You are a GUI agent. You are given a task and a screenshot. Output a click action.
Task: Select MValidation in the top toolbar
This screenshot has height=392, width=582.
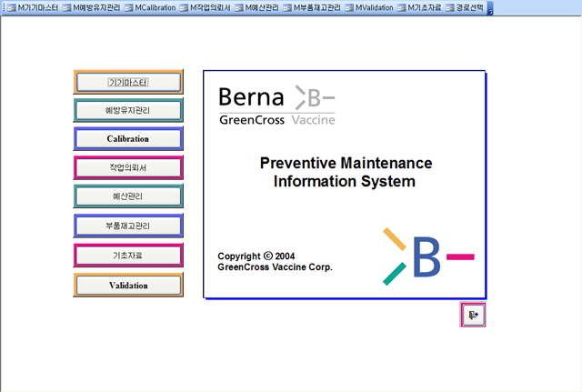tap(369, 8)
